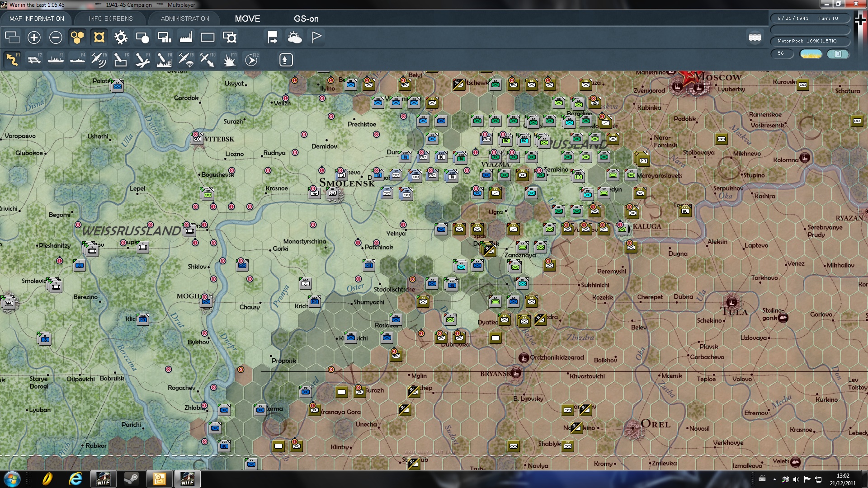Screen dimensions: 868x488
Task: Click the white pennant flag icon
Action: [x=316, y=38]
